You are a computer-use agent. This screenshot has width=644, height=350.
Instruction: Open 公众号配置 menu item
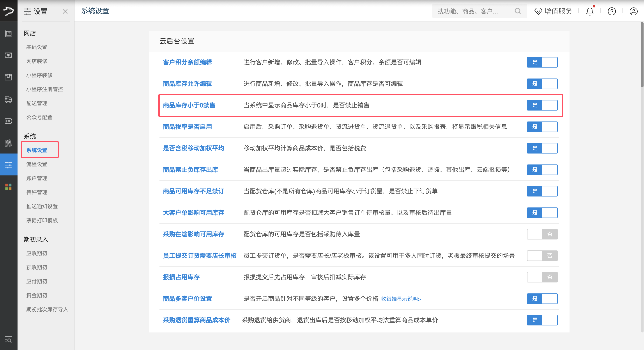[x=39, y=117]
